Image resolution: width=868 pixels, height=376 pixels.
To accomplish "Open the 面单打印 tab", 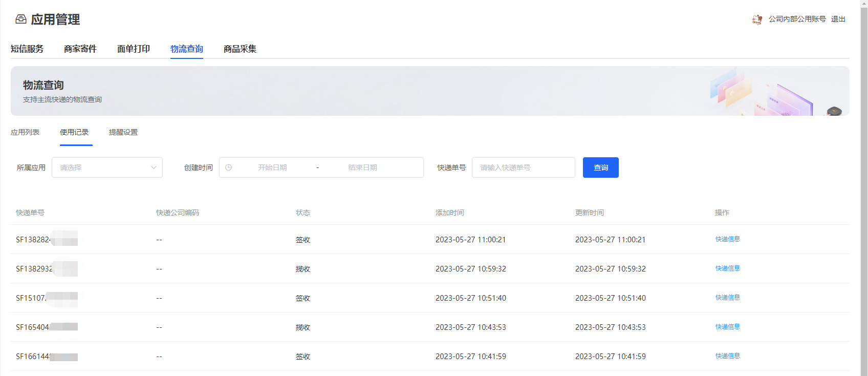I will tap(134, 49).
